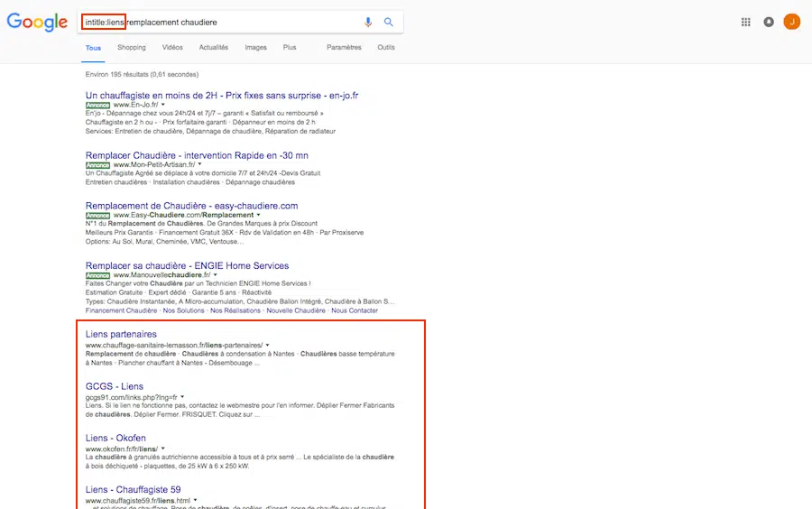Click the Annonce badge for Mon-Petit-Artisan.fr

coord(97,165)
